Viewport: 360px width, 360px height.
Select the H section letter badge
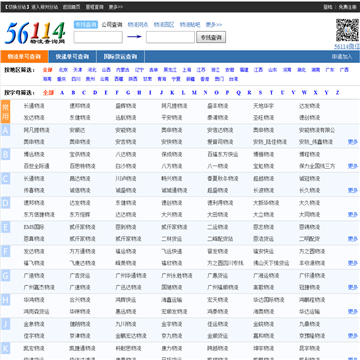click(5, 300)
